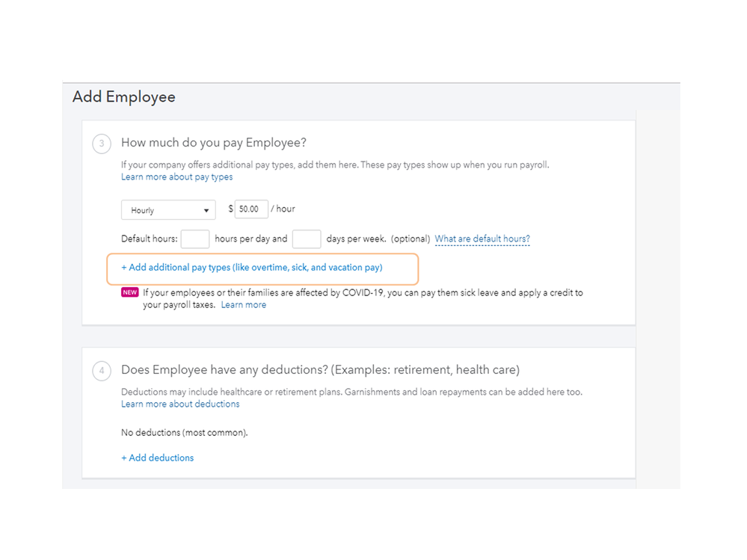747x560 pixels.
Task: Click the step 4 circle icon
Action: click(x=102, y=371)
